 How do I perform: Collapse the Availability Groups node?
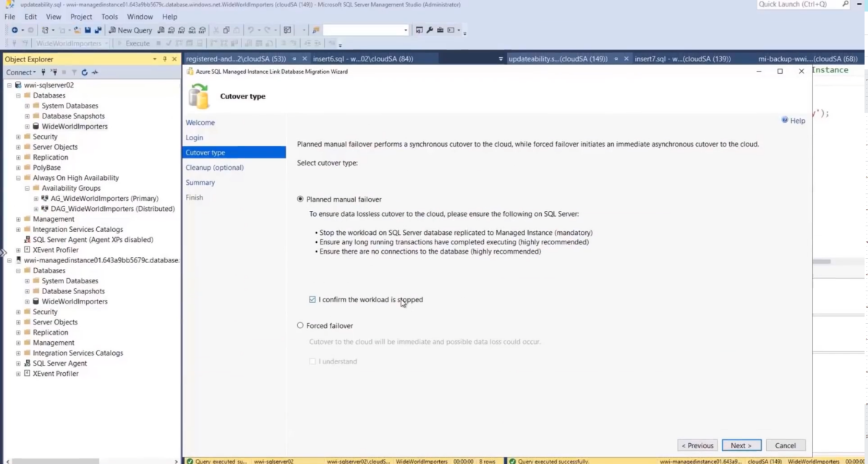(27, 189)
